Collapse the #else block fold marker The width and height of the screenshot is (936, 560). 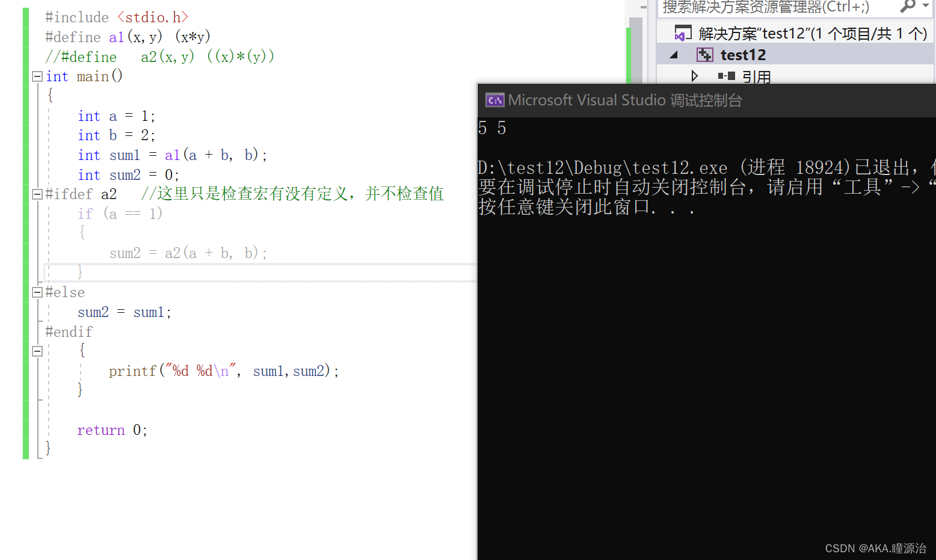pyautogui.click(x=37, y=292)
